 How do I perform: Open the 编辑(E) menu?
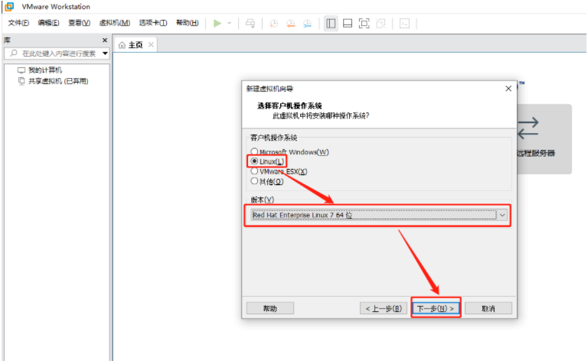click(48, 23)
